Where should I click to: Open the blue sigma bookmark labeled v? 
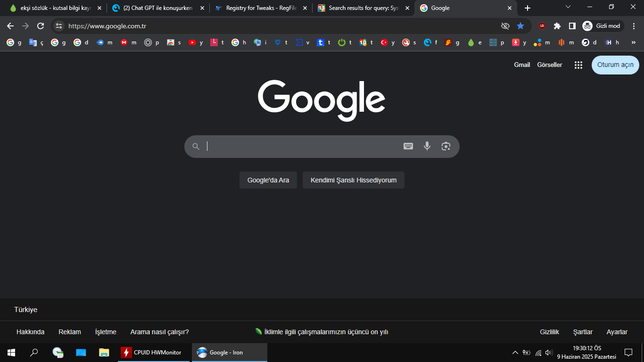tap(303, 42)
